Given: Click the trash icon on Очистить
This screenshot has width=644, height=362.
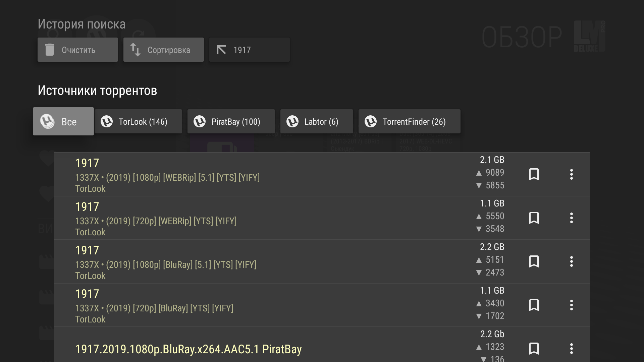Looking at the screenshot, I should 50,50.
